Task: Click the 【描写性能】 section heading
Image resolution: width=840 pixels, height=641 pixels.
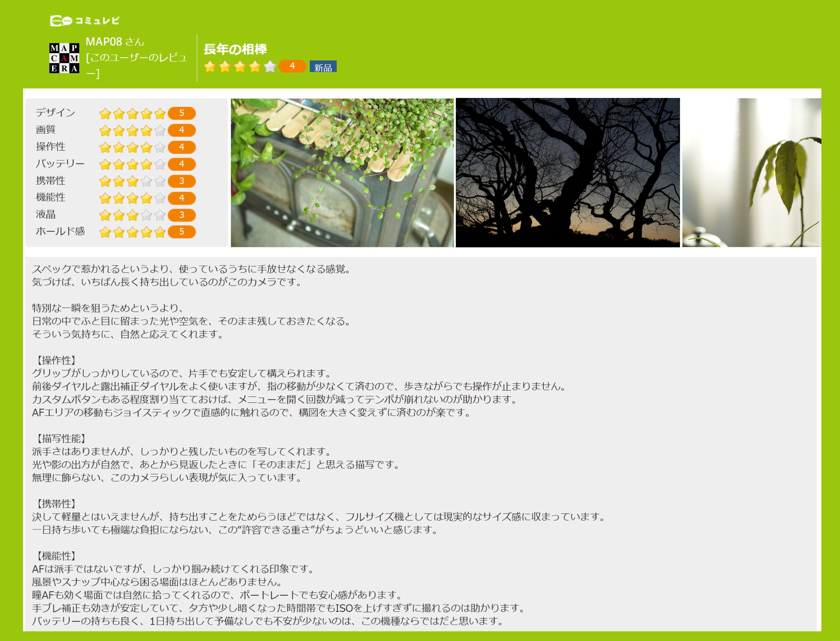Action: point(61,439)
